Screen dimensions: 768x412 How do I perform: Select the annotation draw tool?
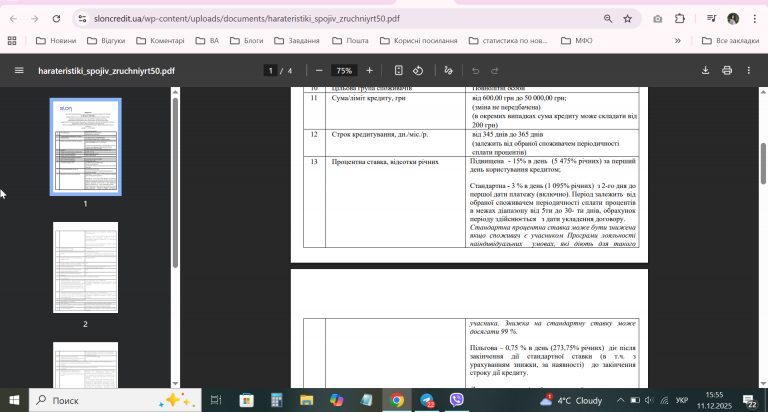click(x=448, y=71)
